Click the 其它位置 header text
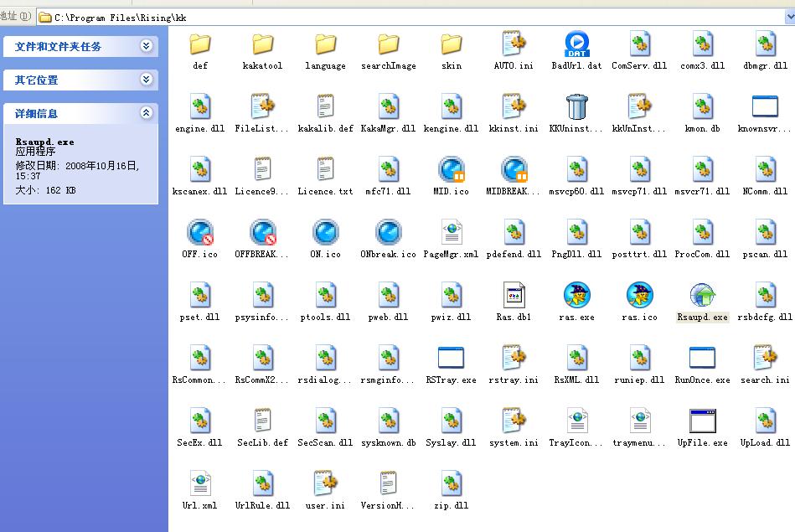 37,80
